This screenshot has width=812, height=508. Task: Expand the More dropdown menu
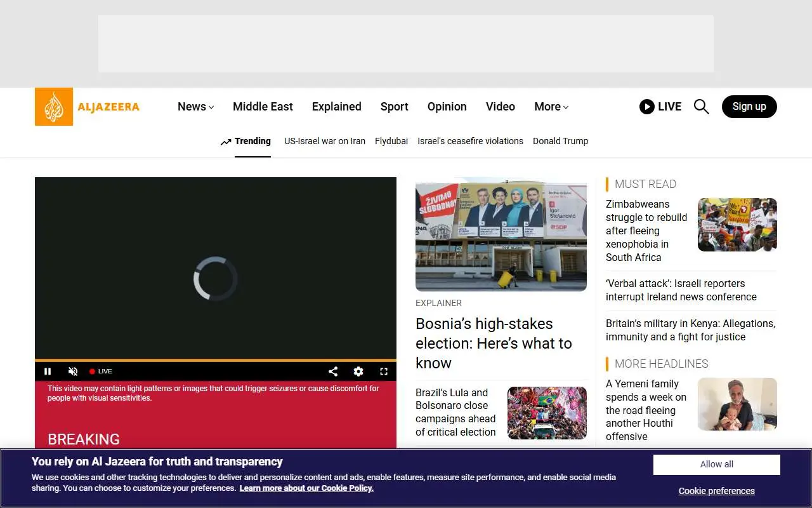tap(551, 107)
